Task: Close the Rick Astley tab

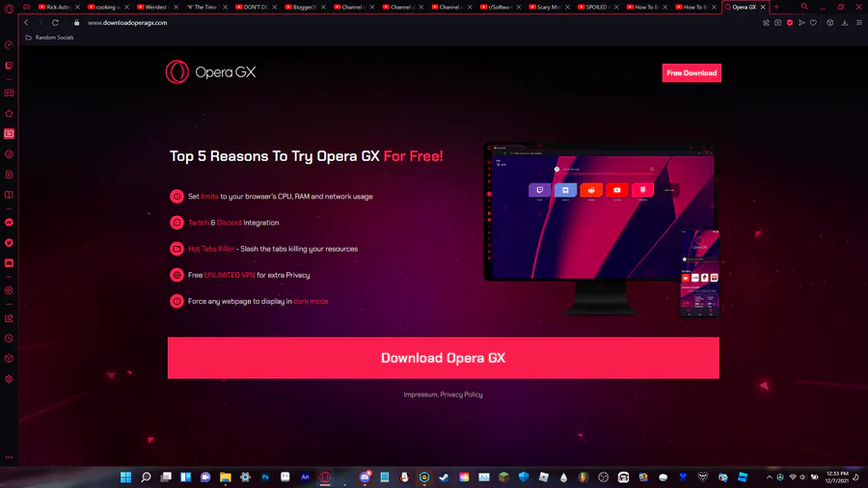Action: (77, 7)
